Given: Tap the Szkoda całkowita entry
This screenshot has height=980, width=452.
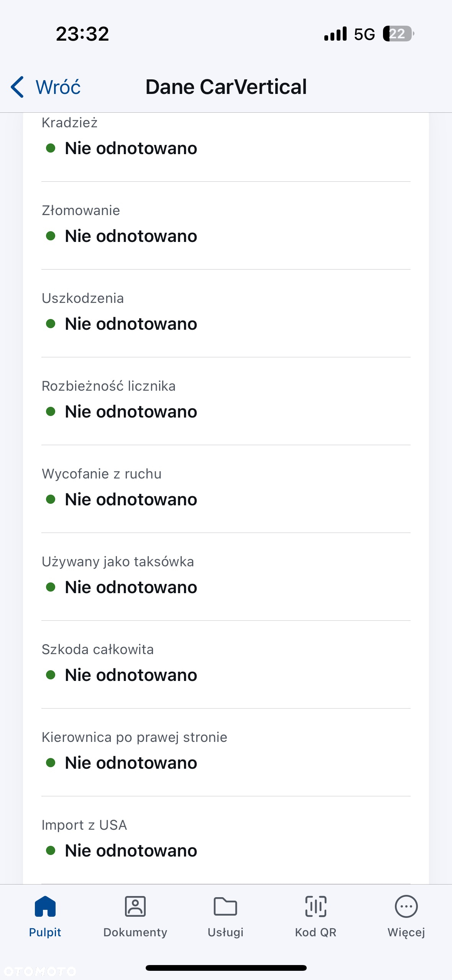Looking at the screenshot, I should pyautogui.click(x=226, y=665).
